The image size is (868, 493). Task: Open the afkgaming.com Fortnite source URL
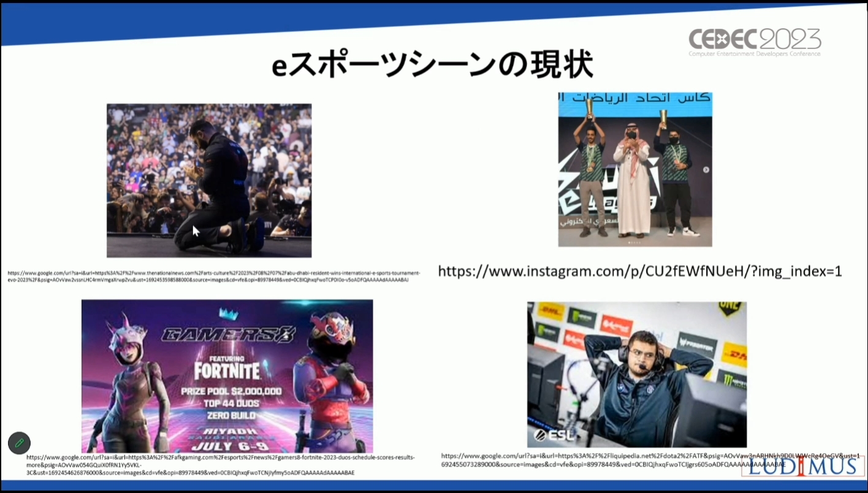(x=221, y=465)
